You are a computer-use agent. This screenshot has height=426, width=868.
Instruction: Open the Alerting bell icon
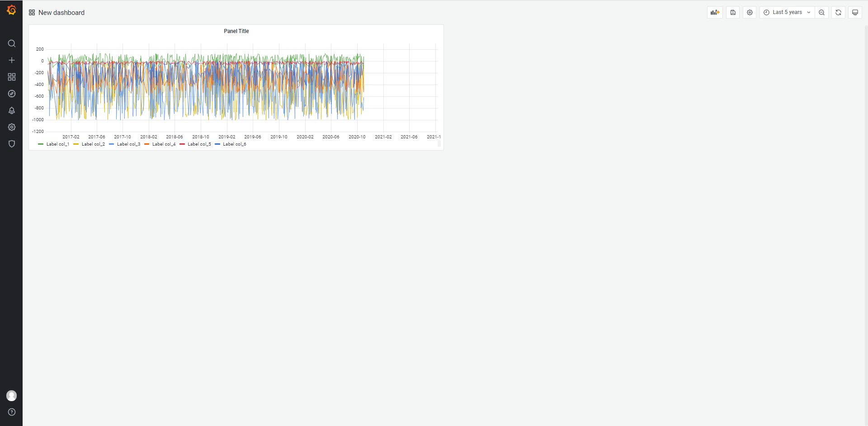coord(12,110)
